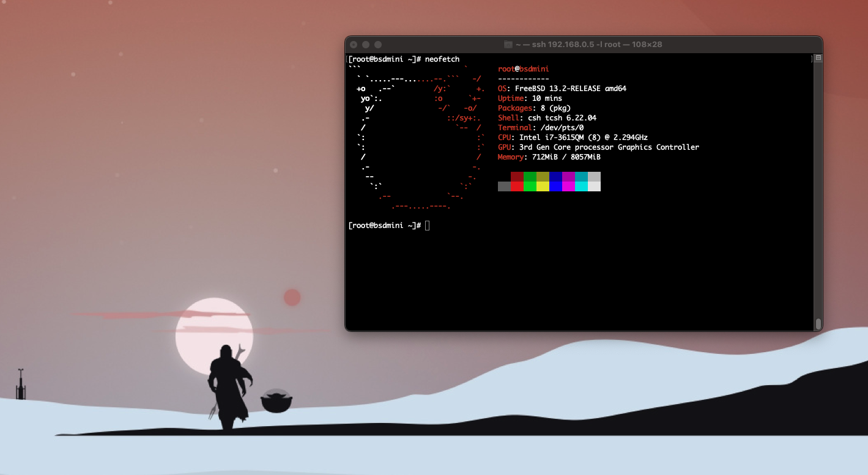
Task: Click the white color block
Action: [x=594, y=186]
